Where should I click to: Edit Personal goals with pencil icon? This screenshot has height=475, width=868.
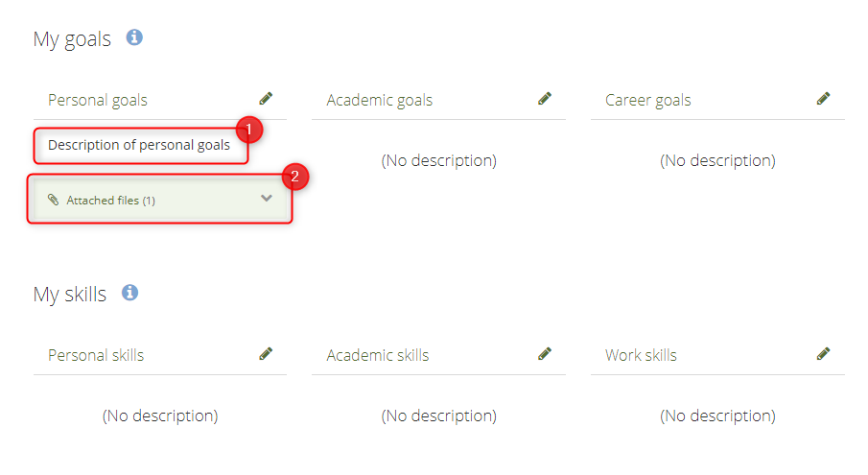coord(266,99)
